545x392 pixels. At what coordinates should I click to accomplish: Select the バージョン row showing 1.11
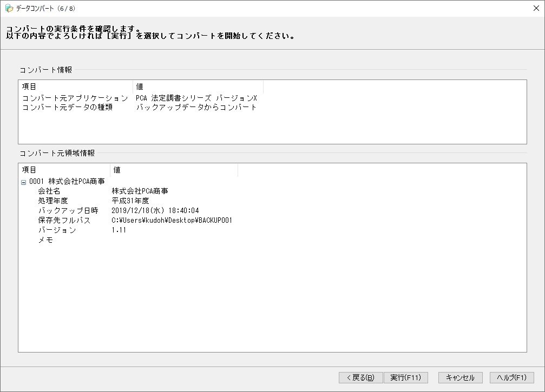pos(57,230)
